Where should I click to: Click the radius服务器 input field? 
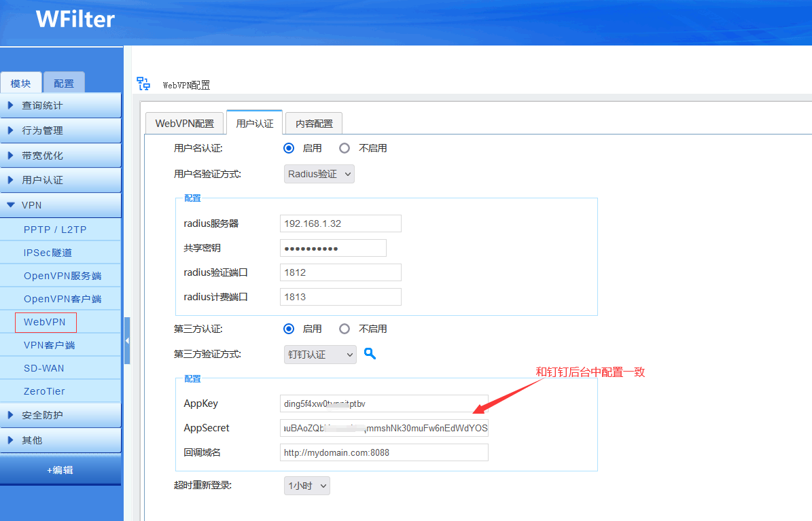(x=340, y=223)
